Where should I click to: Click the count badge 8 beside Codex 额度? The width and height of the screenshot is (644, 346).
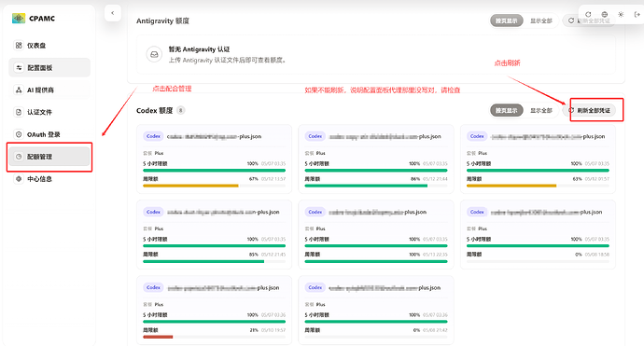coord(180,110)
